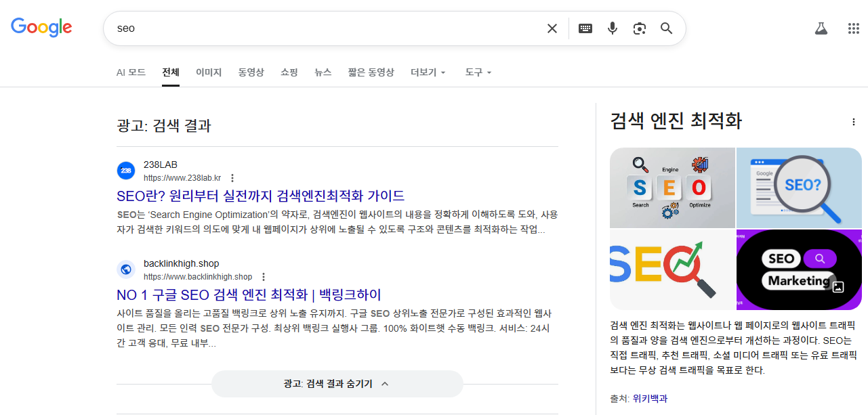Open the 이미지 tab
This screenshot has width=868, height=415.
(x=209, y=72)
